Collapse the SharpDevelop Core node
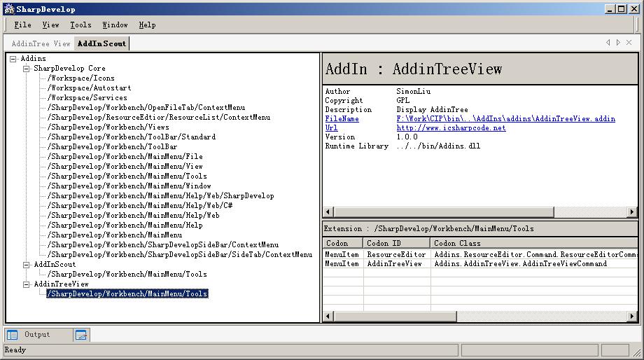The width and height of the screenshot is (644, 360). click(x=27, y=69)
